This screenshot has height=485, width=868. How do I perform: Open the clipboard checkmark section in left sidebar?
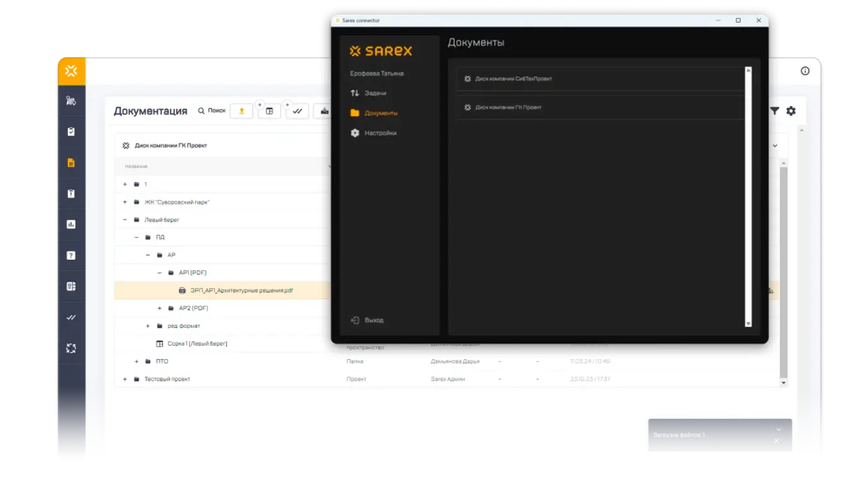(x=71, y=132)
